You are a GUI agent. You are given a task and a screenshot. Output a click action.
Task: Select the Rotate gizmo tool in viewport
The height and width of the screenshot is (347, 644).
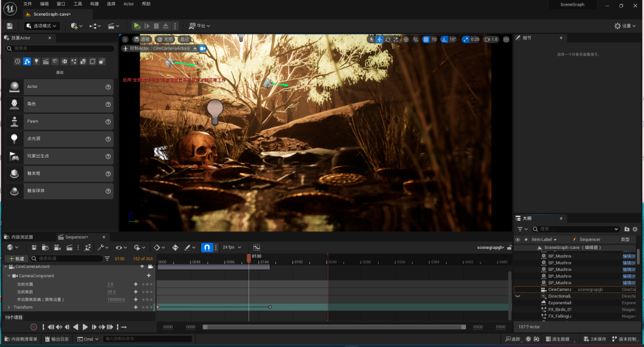click(x=387, y=40)
